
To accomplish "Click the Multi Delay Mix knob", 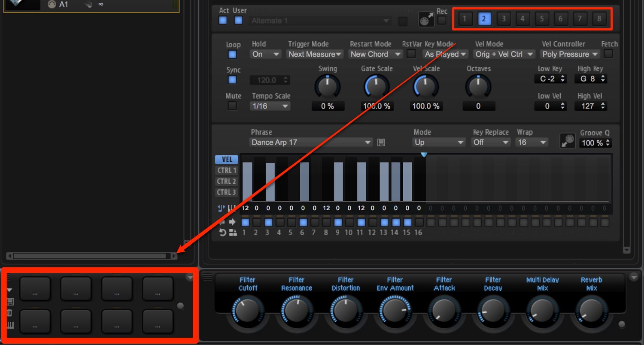I will click(542, 311).
